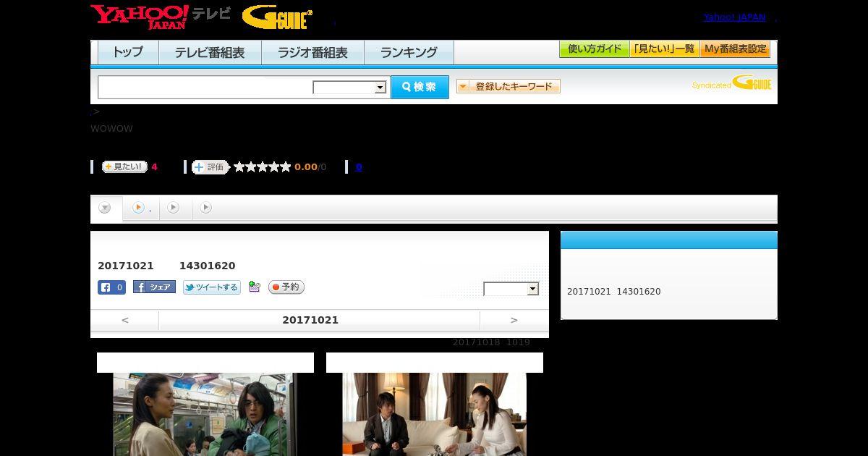This screenshot has width=868, height=456.
Task: Switch to the ラジオ番組表 tab
Action: [312, 52]
